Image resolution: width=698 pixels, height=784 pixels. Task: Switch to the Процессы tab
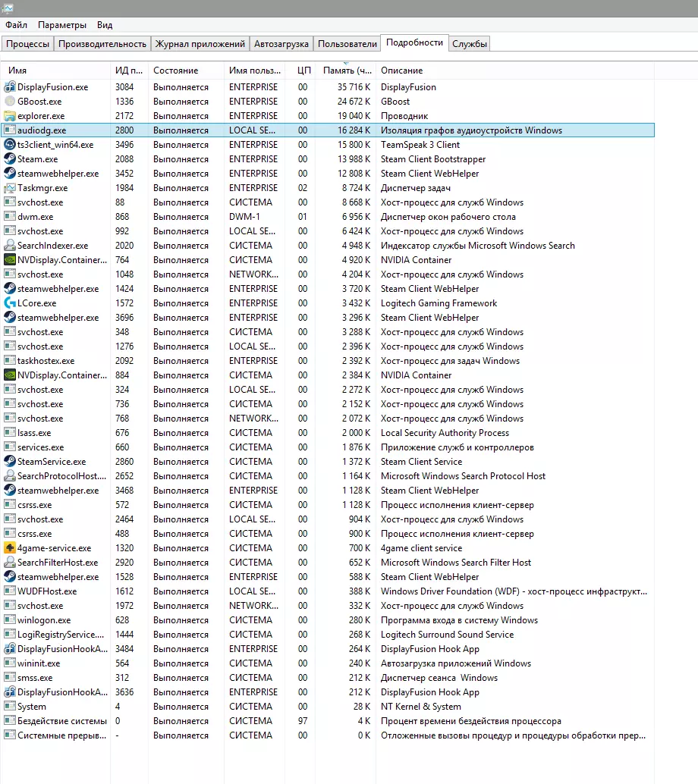(27, 44)
